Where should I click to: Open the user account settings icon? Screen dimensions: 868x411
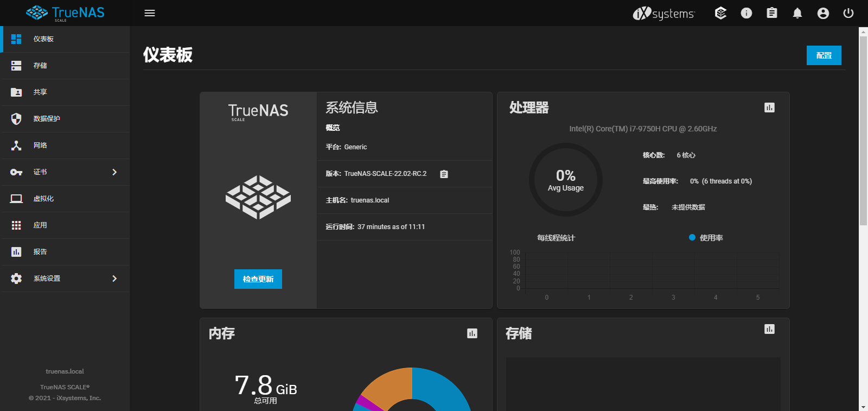click(x=823, y=13)
